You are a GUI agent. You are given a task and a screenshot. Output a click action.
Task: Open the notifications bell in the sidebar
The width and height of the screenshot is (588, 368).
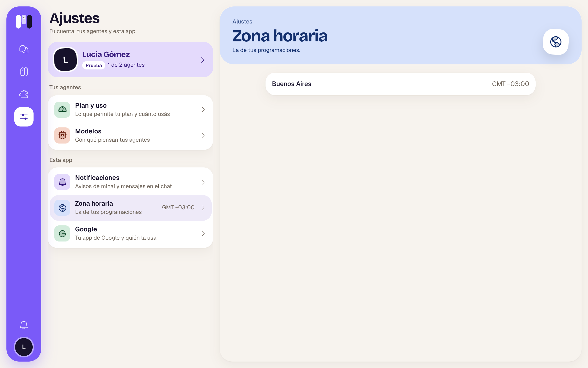(x=24, y=325)
